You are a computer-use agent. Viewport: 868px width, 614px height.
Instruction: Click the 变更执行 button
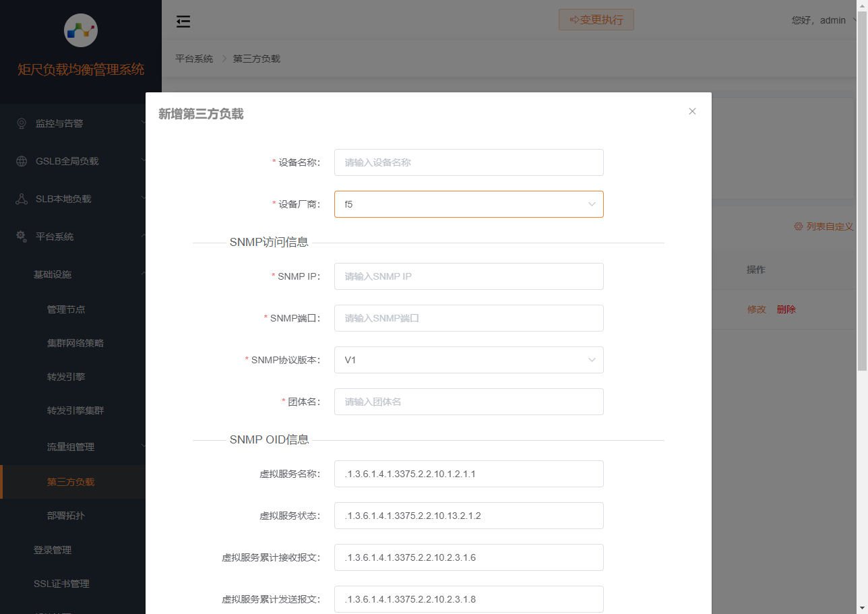click(x=596, y=20)
